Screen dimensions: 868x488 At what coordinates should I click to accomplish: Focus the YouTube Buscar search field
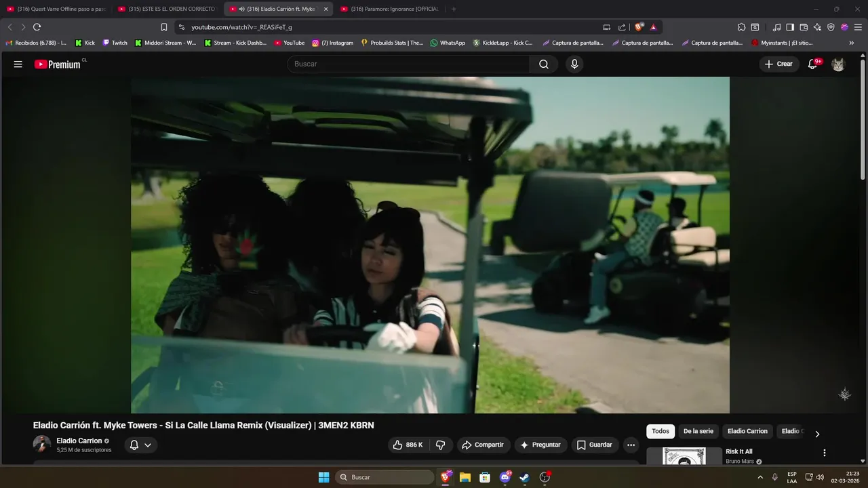(409, 64)
